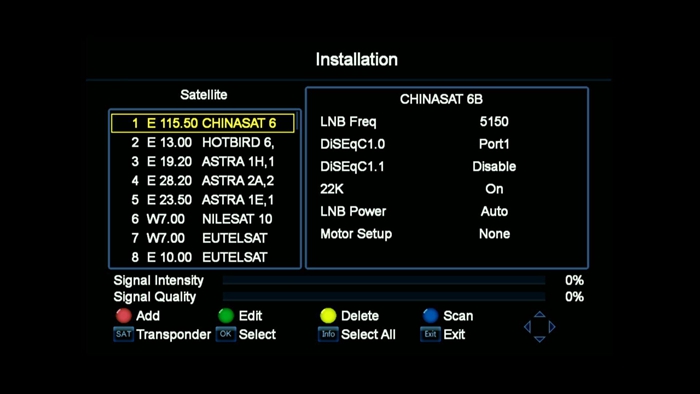The image size is (700, 394).
Task: Click the yellow Delete button icon
Action: click(328, 315)
